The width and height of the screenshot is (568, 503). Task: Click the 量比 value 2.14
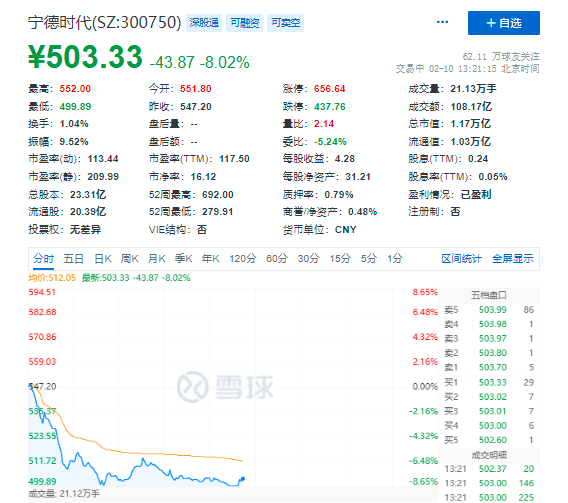click(x=324, y=124)
